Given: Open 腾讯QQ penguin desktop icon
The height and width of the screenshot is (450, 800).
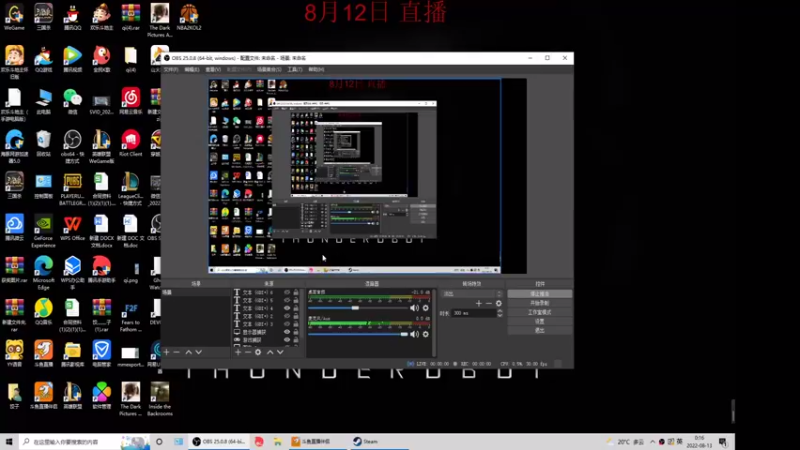Looking at the screenshot, I should click(x=72, y=17).
